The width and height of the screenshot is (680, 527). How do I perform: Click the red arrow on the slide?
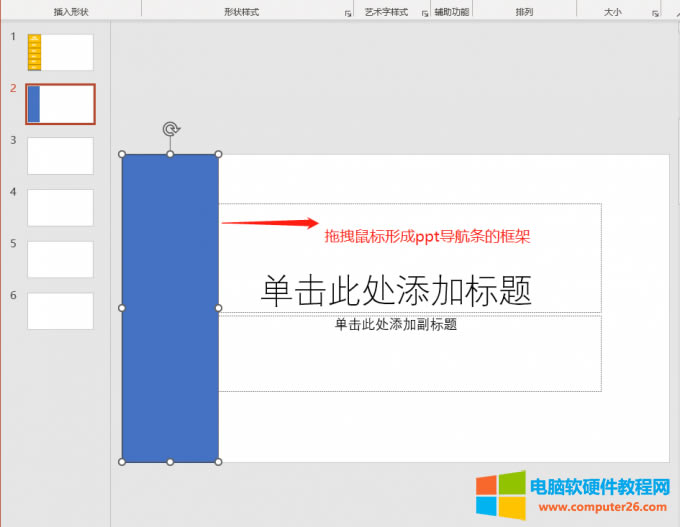click(270, 223)
